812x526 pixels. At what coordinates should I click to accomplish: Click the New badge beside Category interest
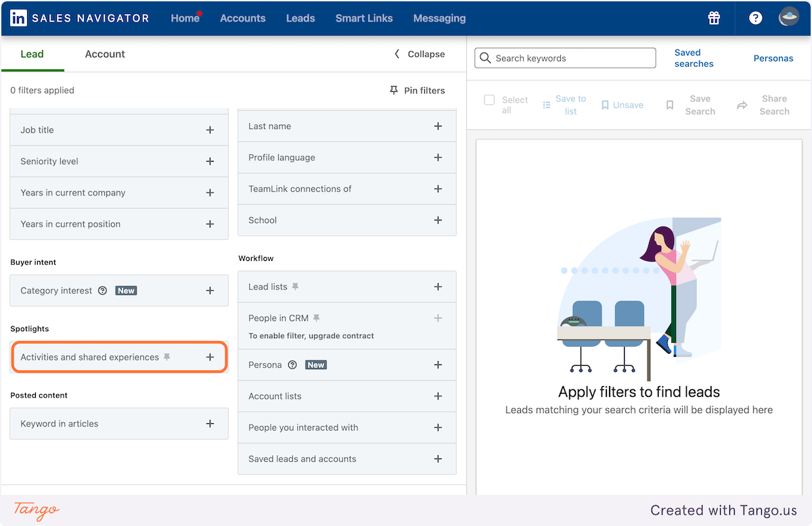click(126, 291)
